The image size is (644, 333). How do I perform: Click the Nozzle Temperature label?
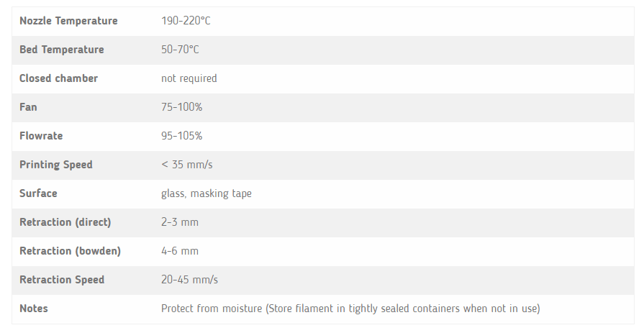68,21
